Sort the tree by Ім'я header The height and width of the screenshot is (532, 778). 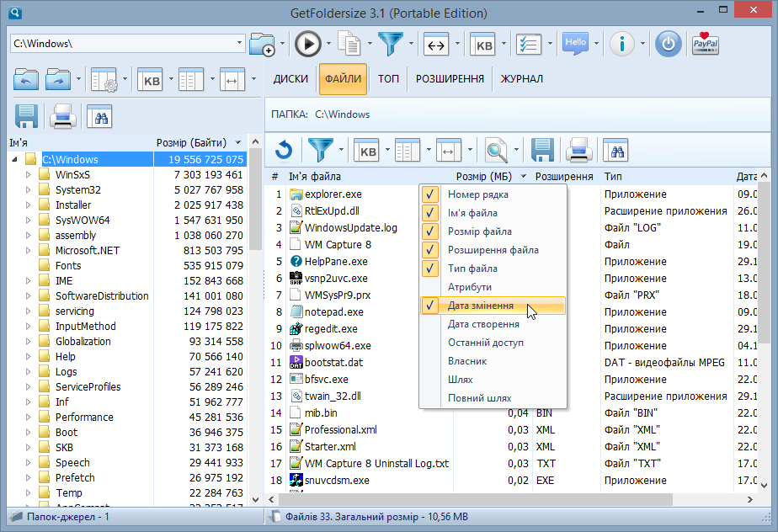[x=19, y=143]
